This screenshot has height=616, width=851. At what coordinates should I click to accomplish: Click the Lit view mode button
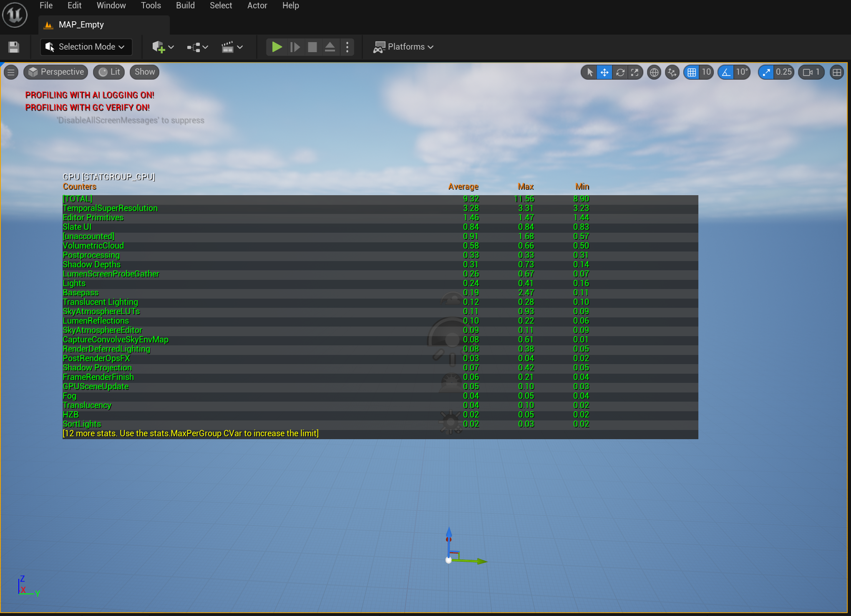coord(109,72)
